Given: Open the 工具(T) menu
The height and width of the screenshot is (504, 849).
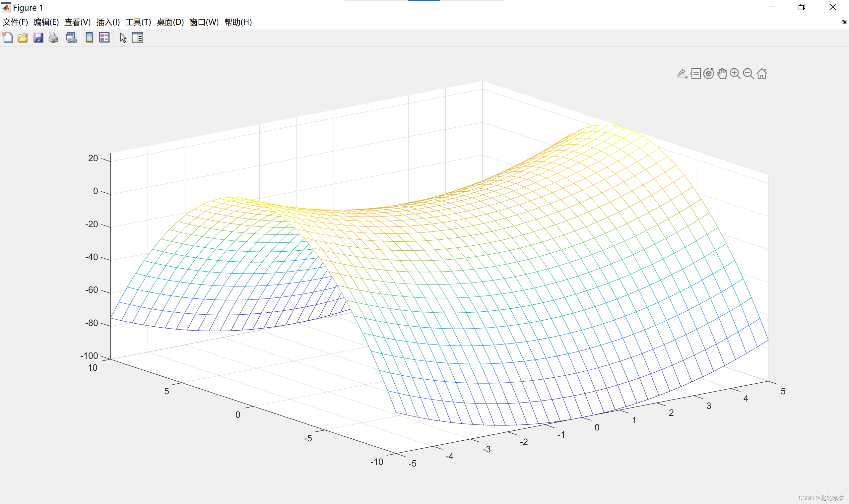Looking at the screenshot, I should pyautogui.click(x=138, y=22).
